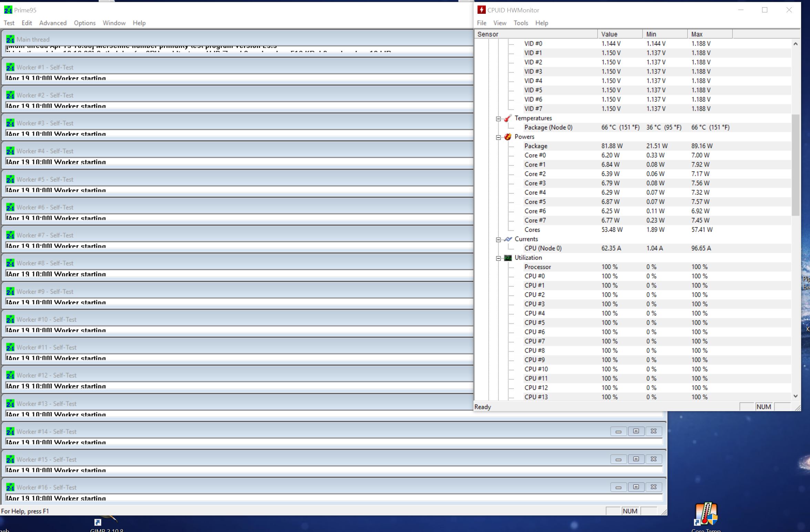The image size is (810, 532).
Task: Click the CPUID HWMonitor title icon
Action: tap(481, 10)
